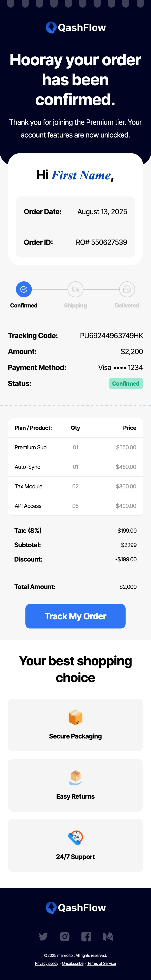Click the Unsubscribe link
The width and height of the screenshot is (151, 980).
coord(73,964)
